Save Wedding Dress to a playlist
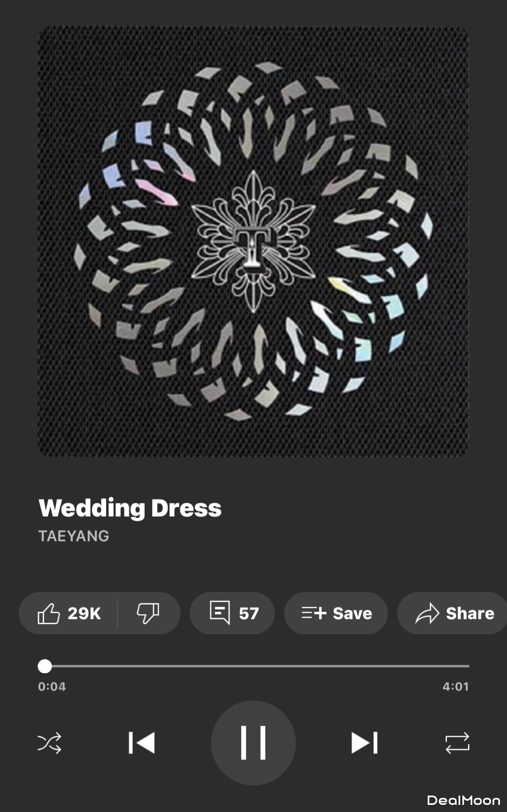Viewport: 507px width, 812px height. click(x=336, y=613)
